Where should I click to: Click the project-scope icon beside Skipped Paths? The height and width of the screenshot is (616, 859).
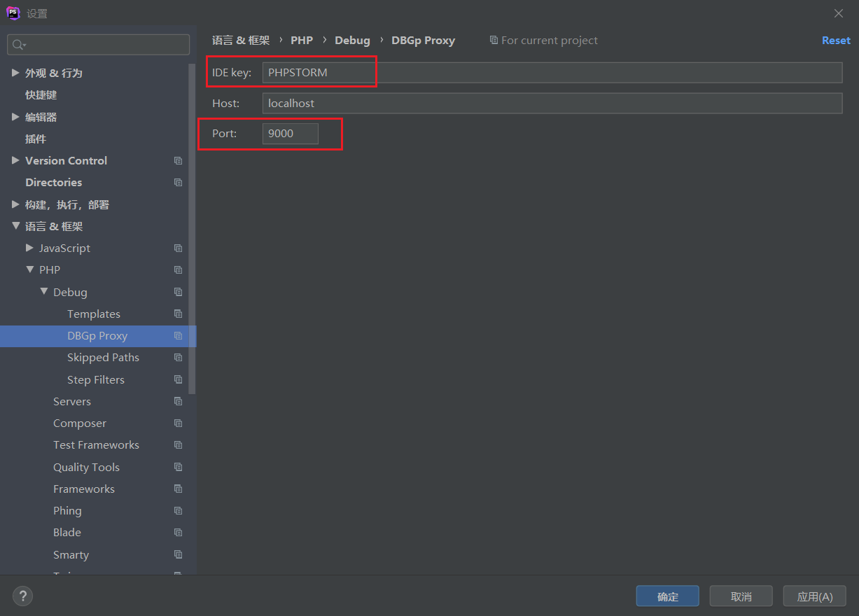tap(178, 358)
